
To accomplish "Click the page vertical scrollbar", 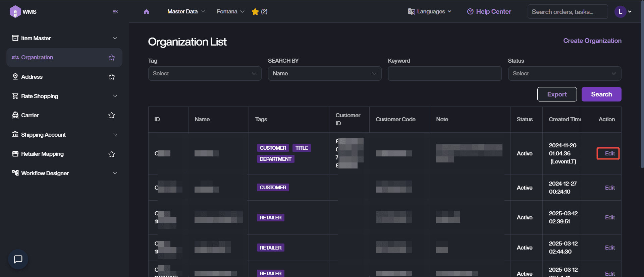I will click(x=642, y=84).
